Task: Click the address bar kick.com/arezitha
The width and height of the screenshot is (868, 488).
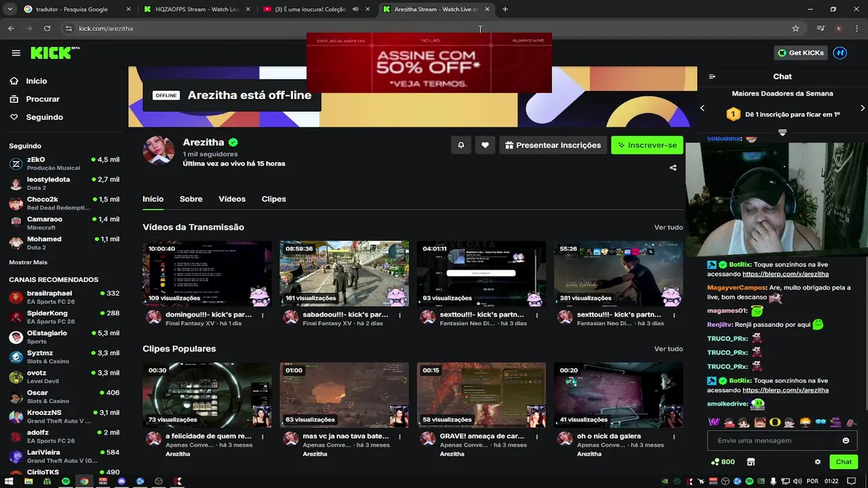Action: (106, 28)
